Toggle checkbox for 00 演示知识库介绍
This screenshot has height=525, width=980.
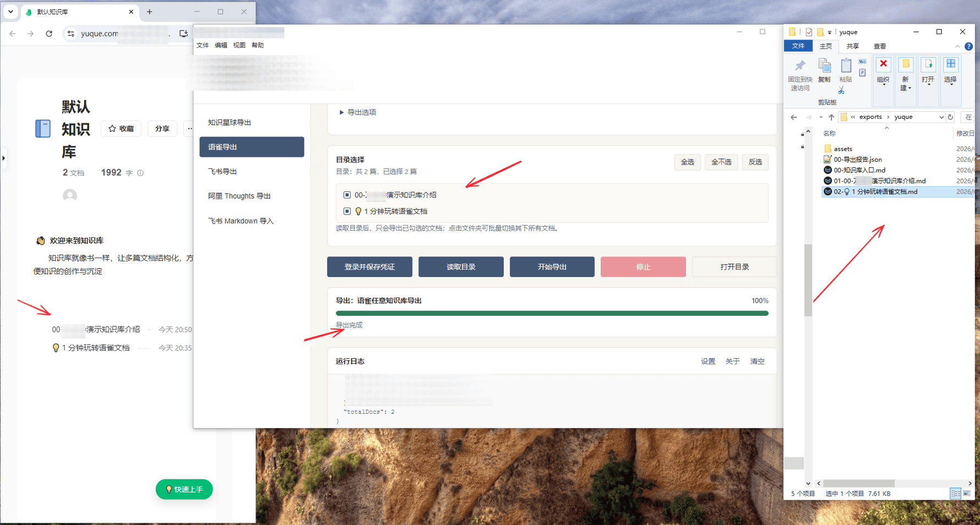(347, 195)
